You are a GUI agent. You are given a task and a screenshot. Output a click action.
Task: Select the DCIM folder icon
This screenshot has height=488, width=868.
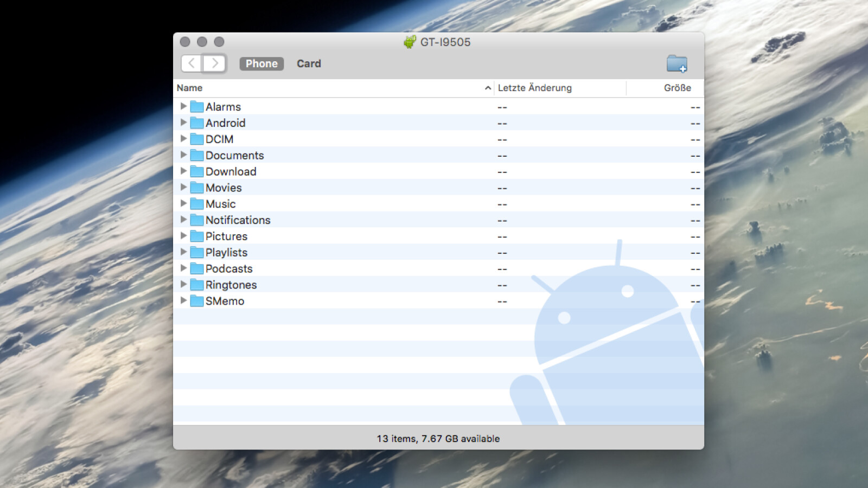pos(197,139)
